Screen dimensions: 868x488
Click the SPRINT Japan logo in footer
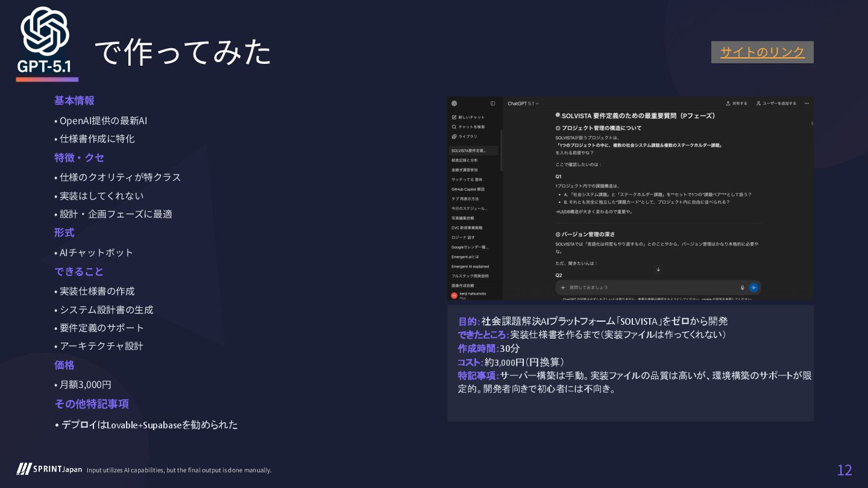point(49,469)
